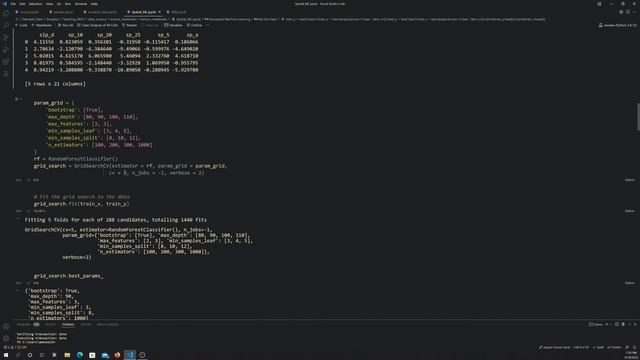This screenshot has height=360, width=640.
Task: Open Microsoft Edge from taskbar
Action: click(x=80, y=355)
